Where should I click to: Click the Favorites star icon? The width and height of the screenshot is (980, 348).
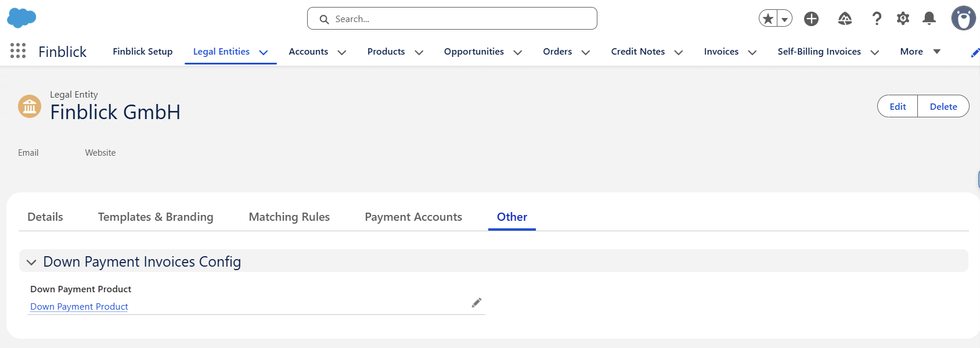[768, 19]
